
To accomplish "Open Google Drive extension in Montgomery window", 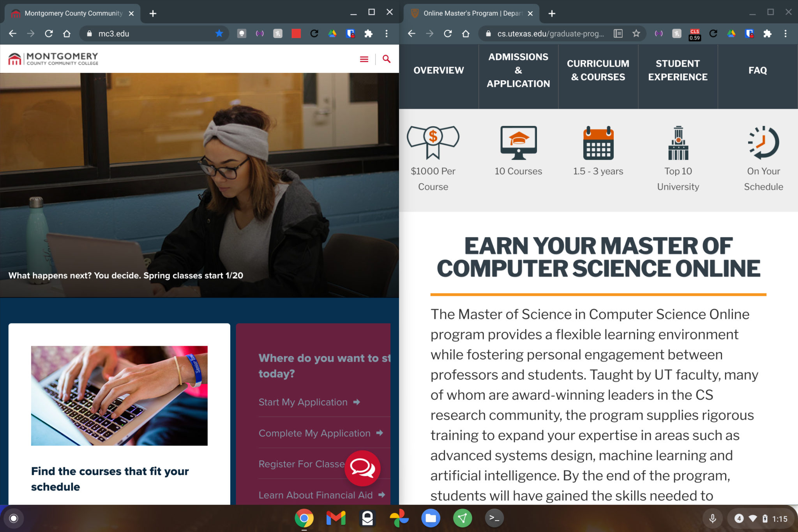I will (x=332, y=34).
